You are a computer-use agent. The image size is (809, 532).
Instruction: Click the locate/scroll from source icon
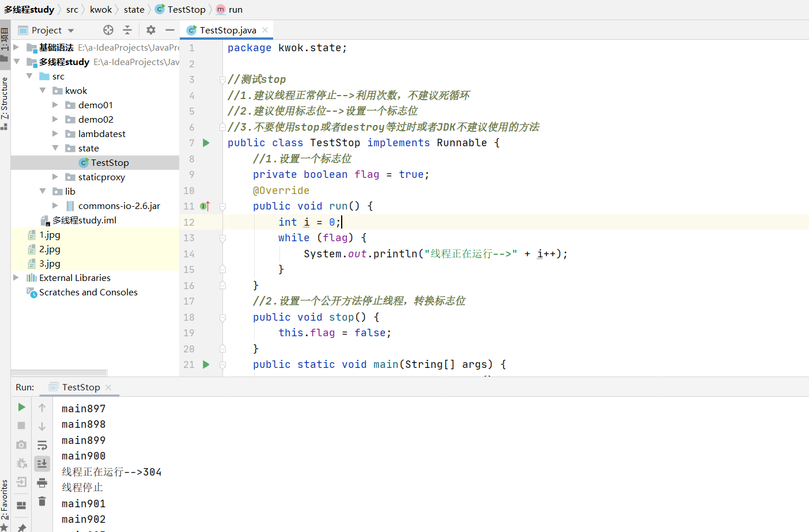(x=108, y=30)
